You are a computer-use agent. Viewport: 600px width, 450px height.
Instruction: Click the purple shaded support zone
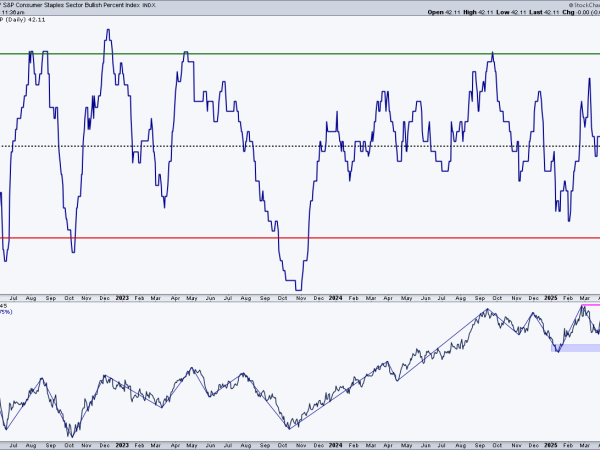click(x=576, y=348)
